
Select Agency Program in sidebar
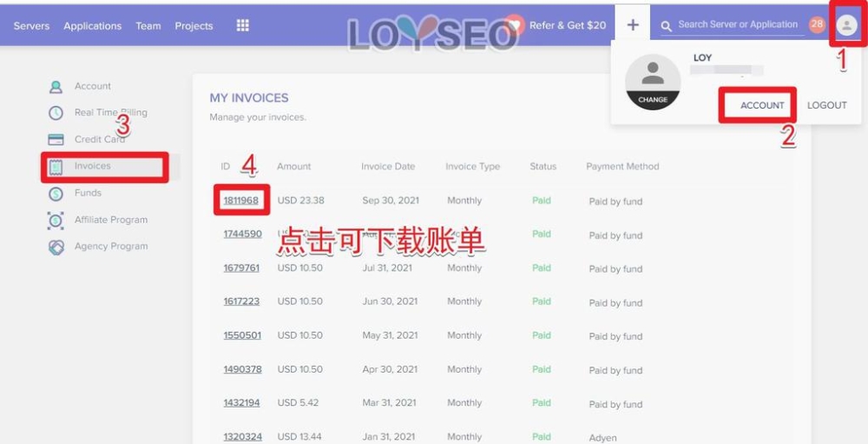[x=111, y=246]
